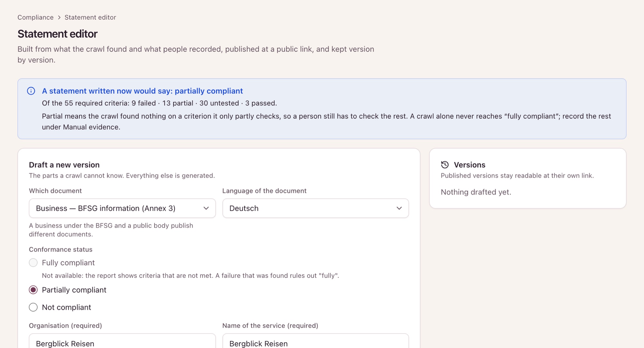Click the 'A business under the BFSG' hint
The image size is (644, 348).
pos(111,230)
